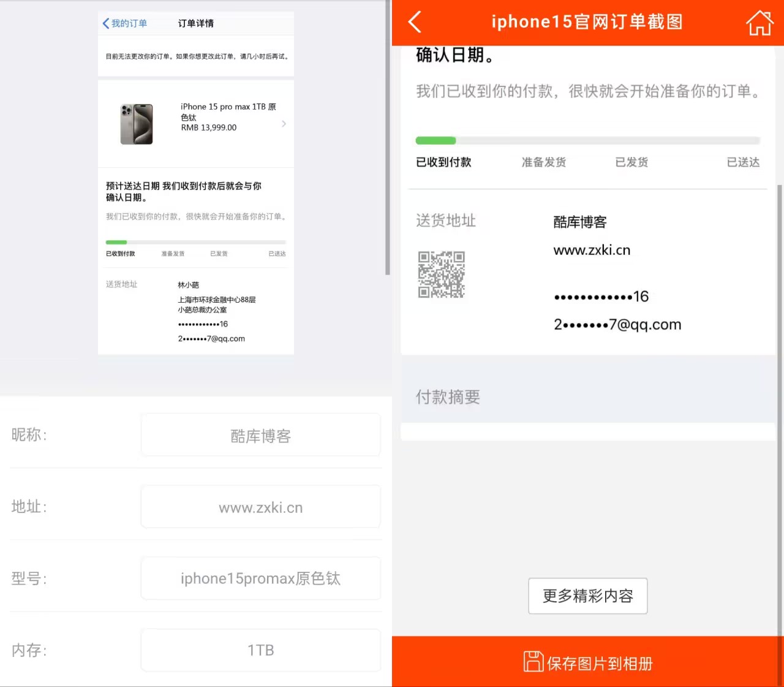Tap the back arrow in the orange header
The height and width of the screenshot is (687, 784).
coord(414,22)
